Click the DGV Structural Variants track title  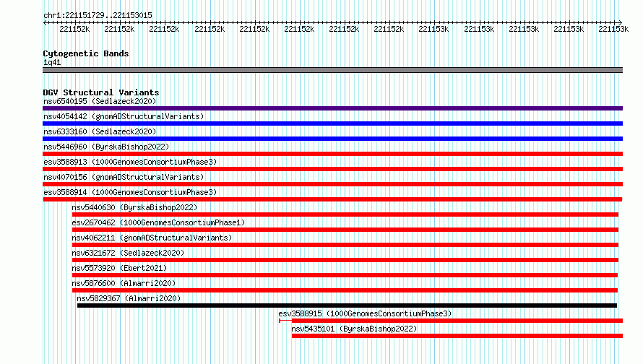[101, 92]
